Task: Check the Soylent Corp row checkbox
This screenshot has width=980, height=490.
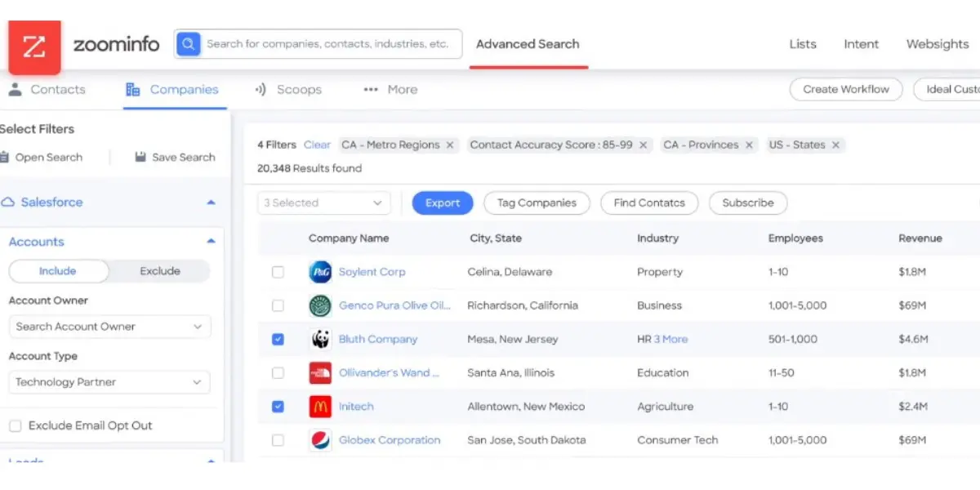Action: point(278,272)
